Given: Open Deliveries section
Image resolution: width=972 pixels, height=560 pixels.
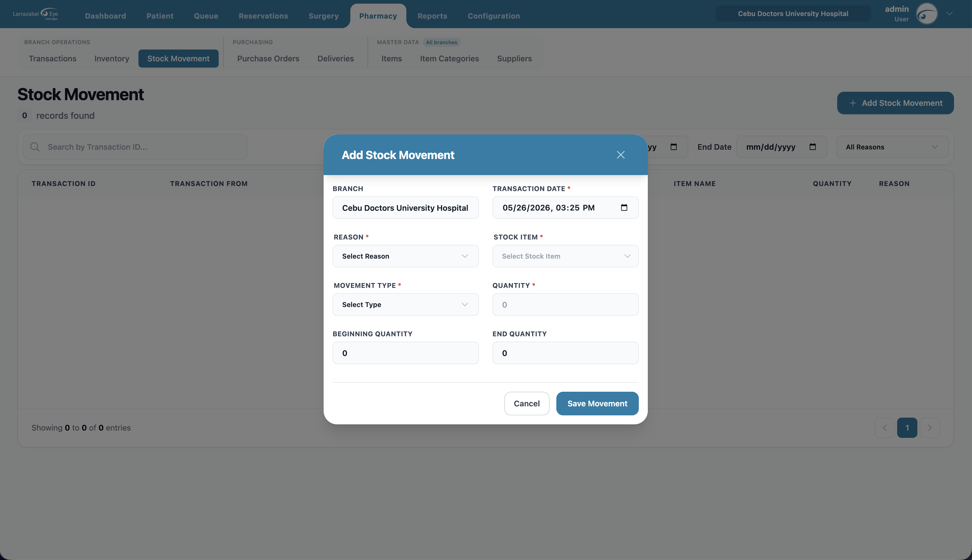Looking at the screenshot, I should (x=335, y=59).
